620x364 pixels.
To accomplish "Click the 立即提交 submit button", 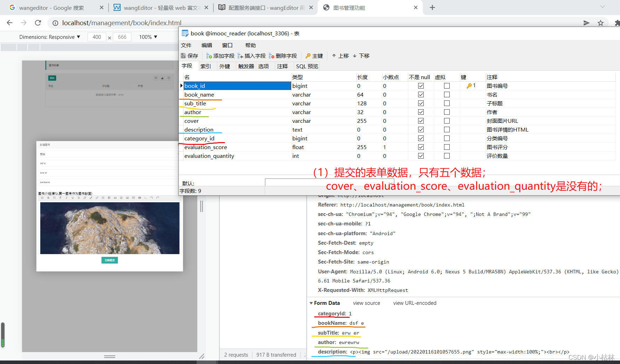I will (109, 260).
